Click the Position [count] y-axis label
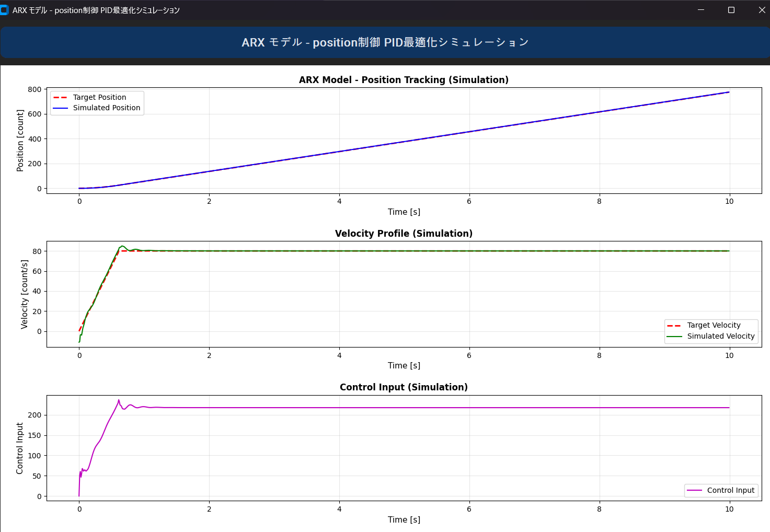 pyautogui.click(x=20, y=141)
